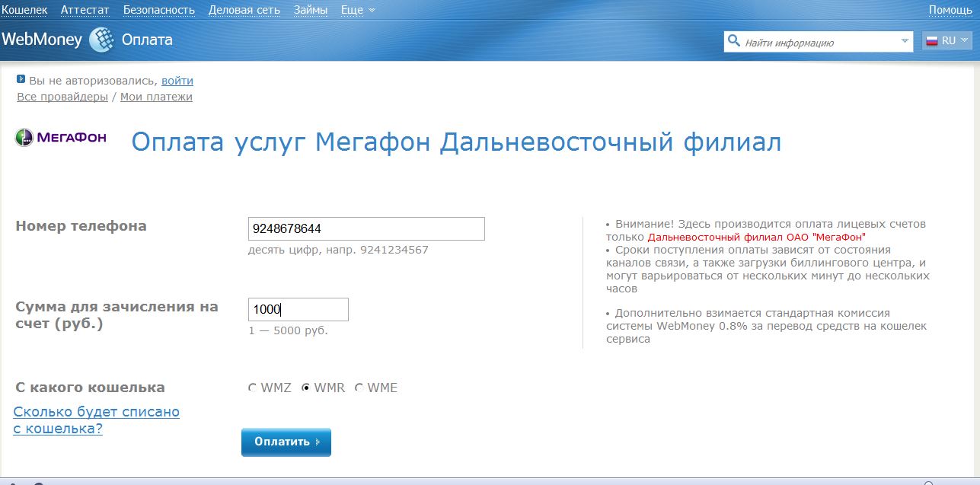Click the MegaFon provider logo
980x485 pixels.
(x=61, y=138)
